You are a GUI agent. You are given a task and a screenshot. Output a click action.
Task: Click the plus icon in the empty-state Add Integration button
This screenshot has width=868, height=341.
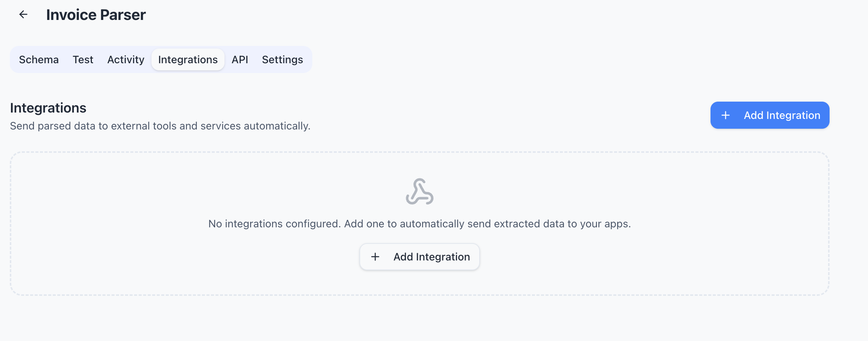(x=375, y=257)
